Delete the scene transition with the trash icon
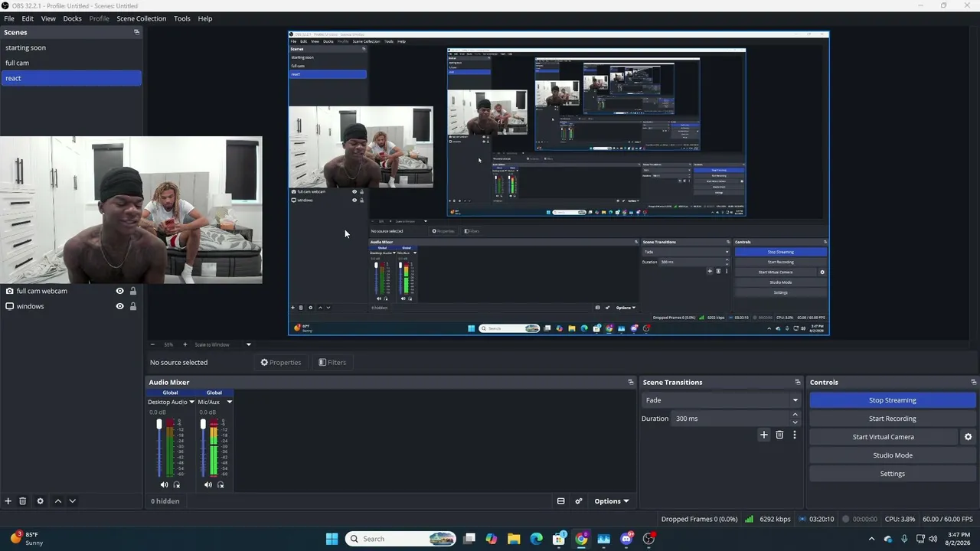The height and width of the screenshot is (551, 980). pyautogui.click(x=779, y=435)
